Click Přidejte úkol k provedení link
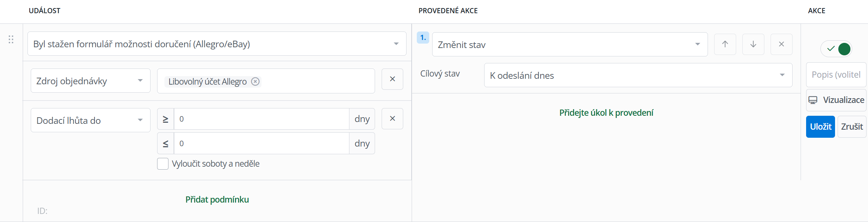The image size is (868, 222). 606,113
